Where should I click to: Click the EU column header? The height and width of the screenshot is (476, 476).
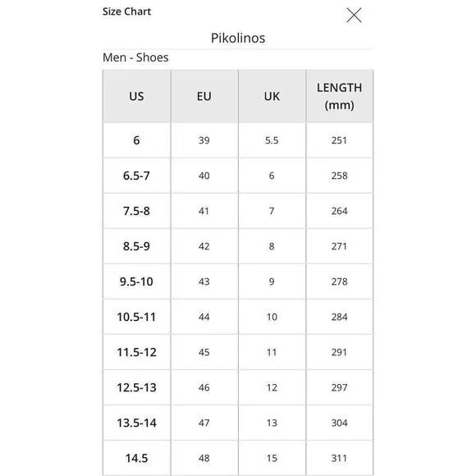pos(204,96)
